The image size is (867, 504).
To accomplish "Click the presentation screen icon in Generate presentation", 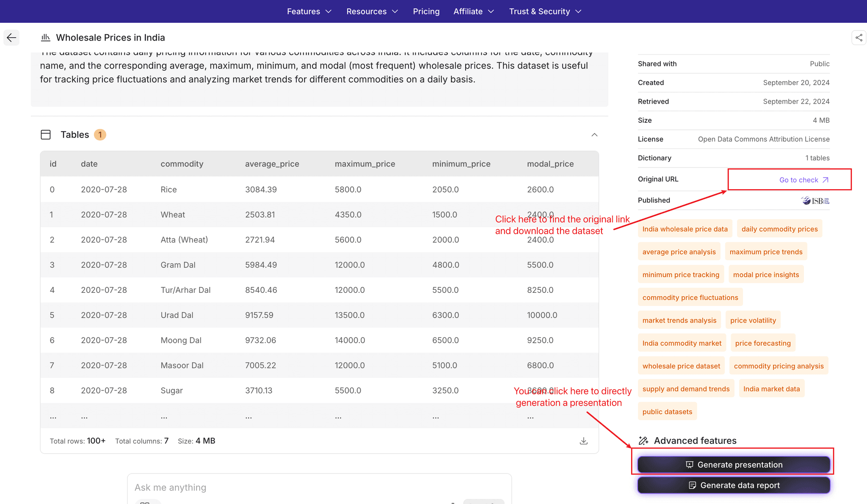I will [x=689, y=464].
